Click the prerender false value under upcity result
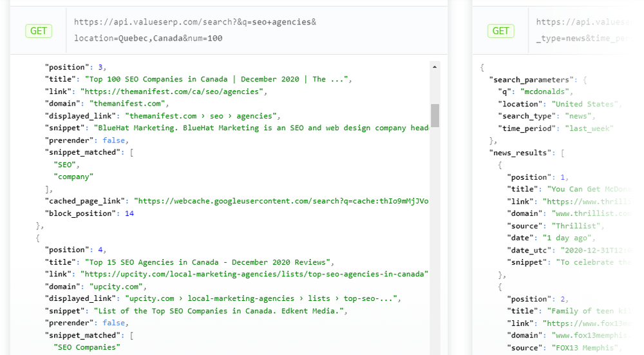 coord(114,323)
